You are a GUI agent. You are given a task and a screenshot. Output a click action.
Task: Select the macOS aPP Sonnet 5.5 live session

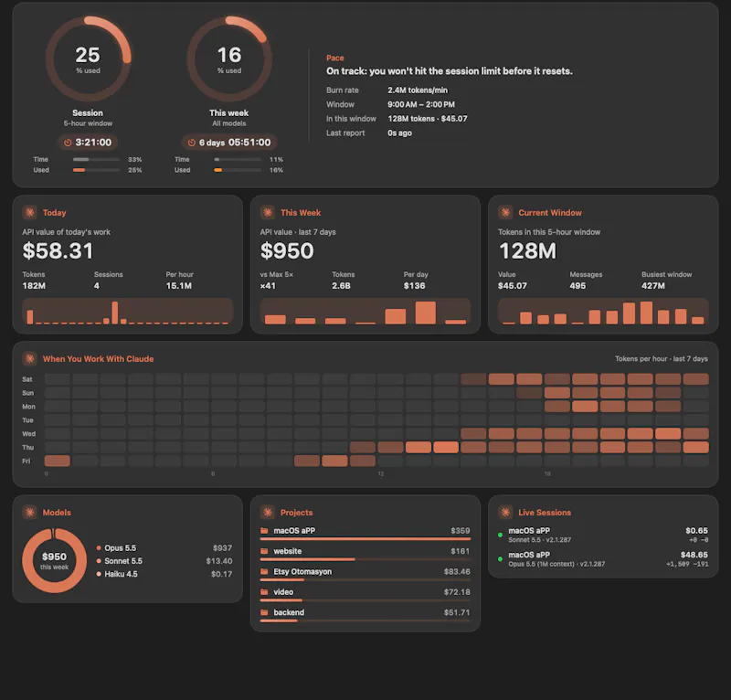[603, 535]
